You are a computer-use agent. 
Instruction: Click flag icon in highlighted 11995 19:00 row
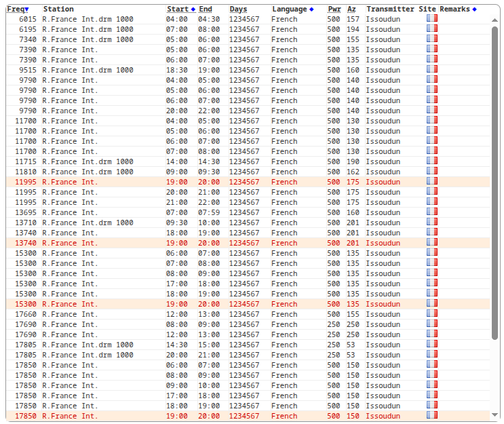click(432, 181)
